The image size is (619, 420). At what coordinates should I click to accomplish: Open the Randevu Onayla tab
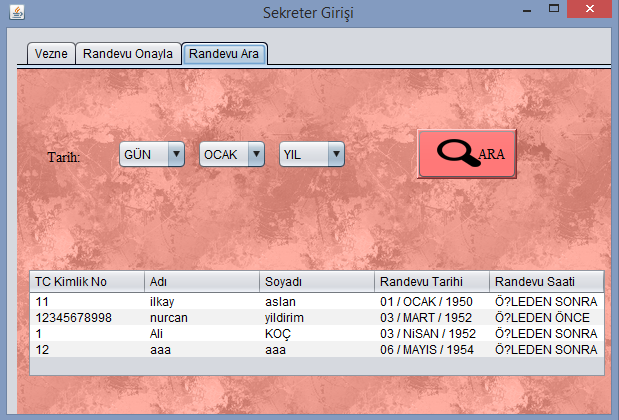coord(128,53)
